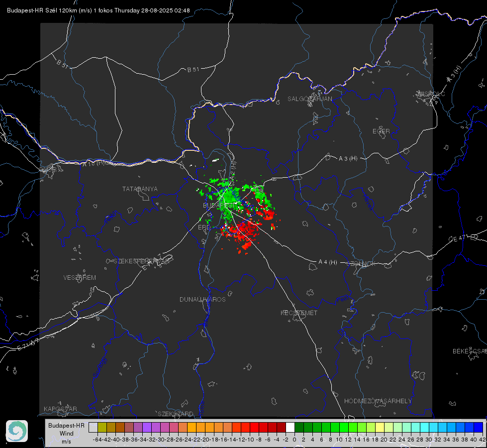Click the 'Budapest-HR Wind m/s' legend title
The width and height of the screenshot is (487, 448).
(66, 433)
